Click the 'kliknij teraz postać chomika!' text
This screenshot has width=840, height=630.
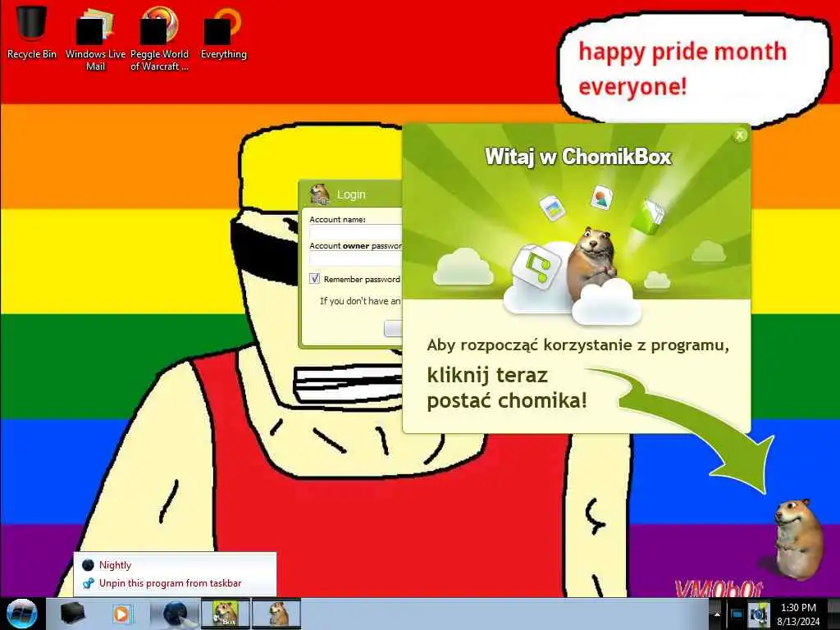[506, 387]
